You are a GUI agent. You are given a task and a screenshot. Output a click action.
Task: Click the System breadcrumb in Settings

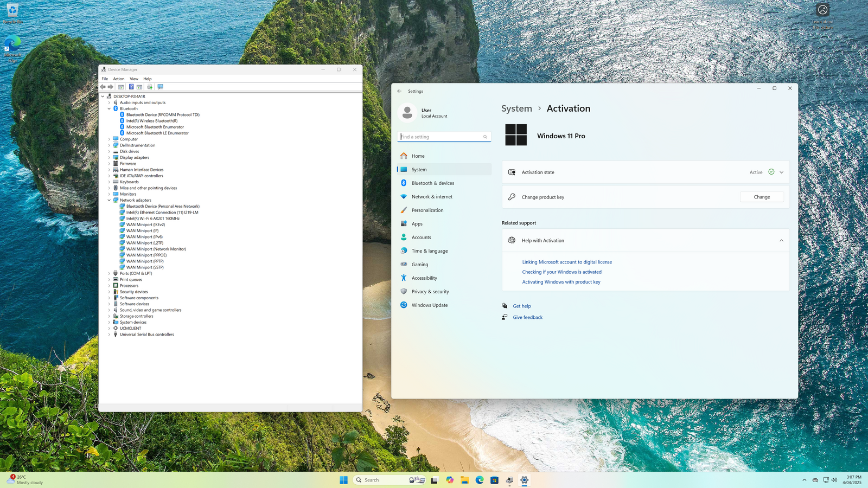(x=516, y=108)
